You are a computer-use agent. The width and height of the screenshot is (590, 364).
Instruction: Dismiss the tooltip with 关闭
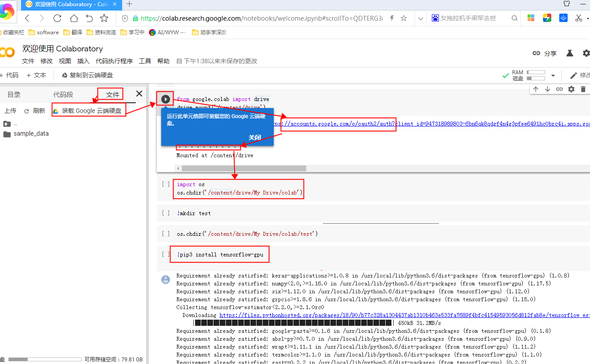(255, 137)
